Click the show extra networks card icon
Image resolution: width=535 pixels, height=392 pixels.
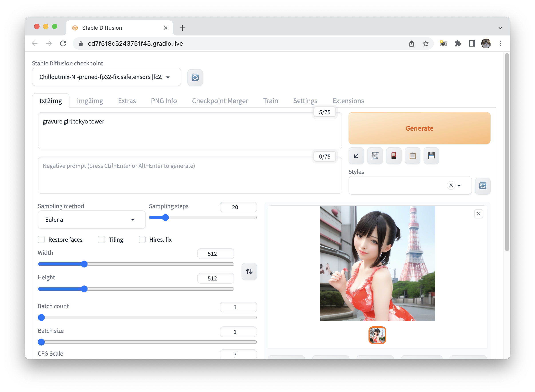pos(394,156)
